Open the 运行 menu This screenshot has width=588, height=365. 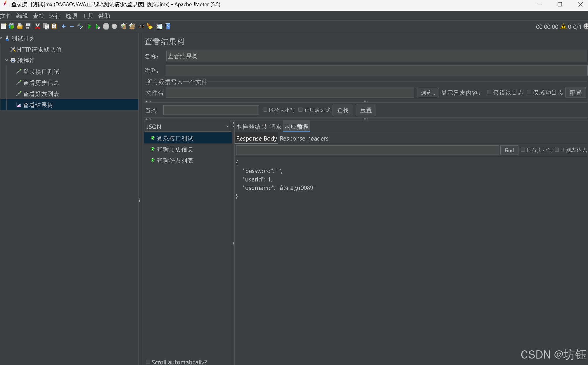pyautogui.click(x=55, y=16)
